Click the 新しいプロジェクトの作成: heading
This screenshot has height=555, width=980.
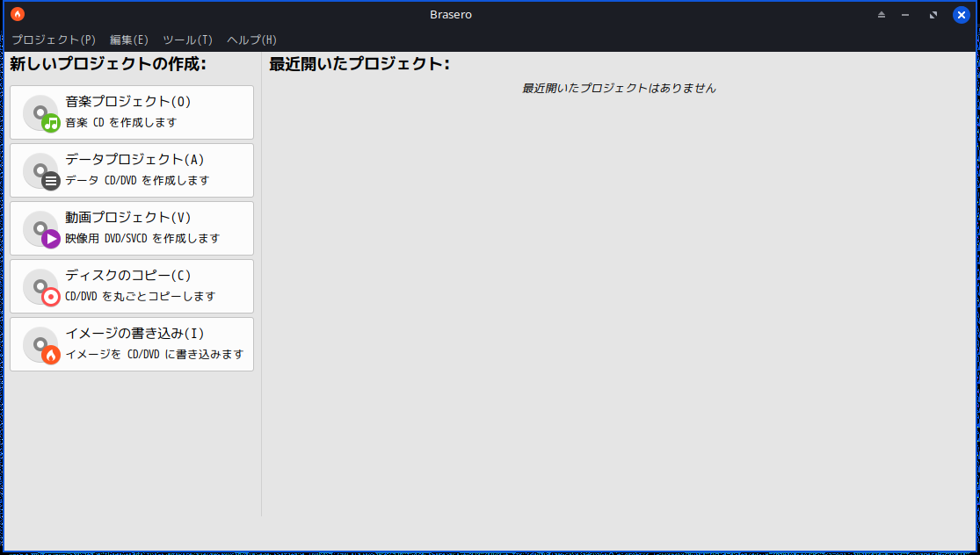pos(108,64)
